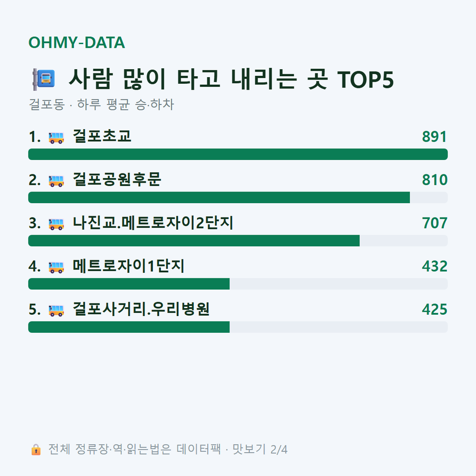Click the bus icon beside 나진교.메트로자이2단지
Screen dimensions: 476x476
click(56, 224)
